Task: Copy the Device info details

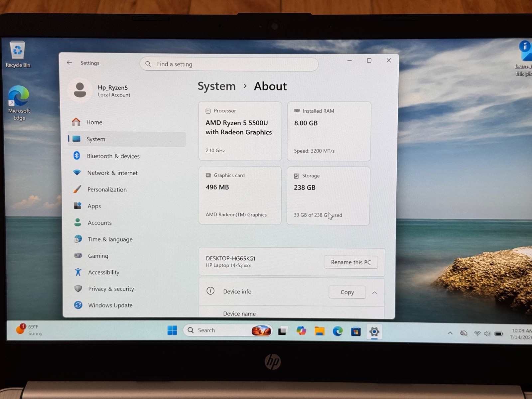Action: coord(347,292)
